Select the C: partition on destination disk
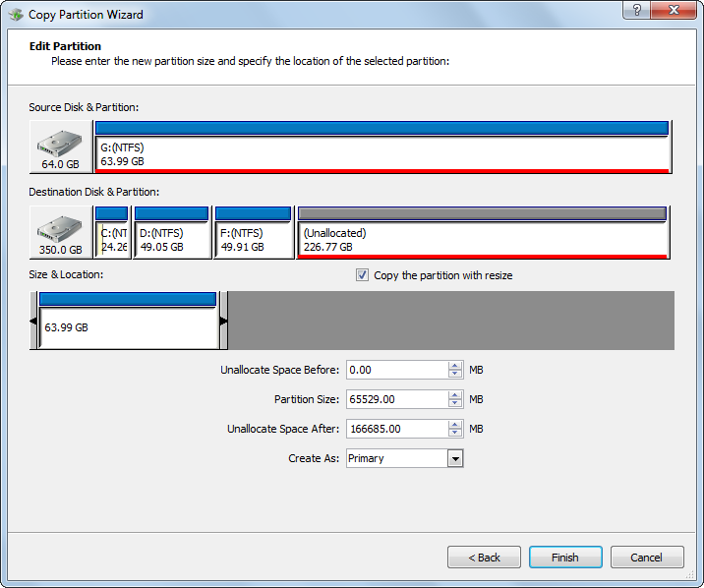The image size is (704, 588). tap(112, 232)
